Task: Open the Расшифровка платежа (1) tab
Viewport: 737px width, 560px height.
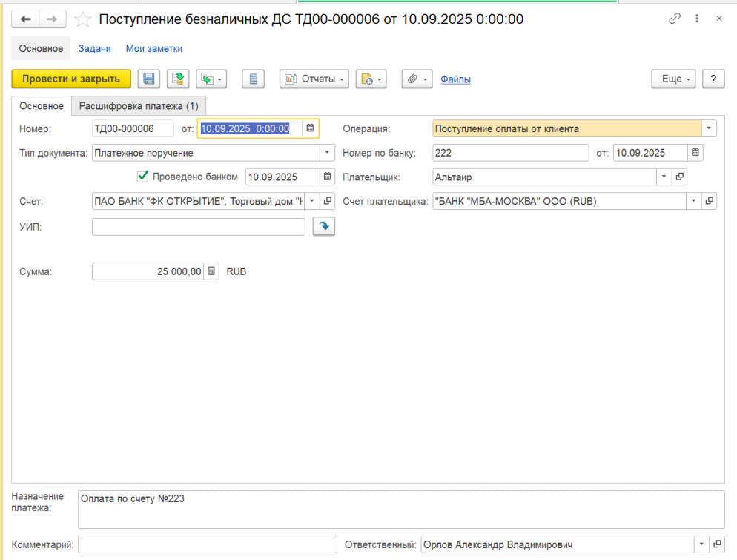Action: pyautogui.click(x=139, y=106)
